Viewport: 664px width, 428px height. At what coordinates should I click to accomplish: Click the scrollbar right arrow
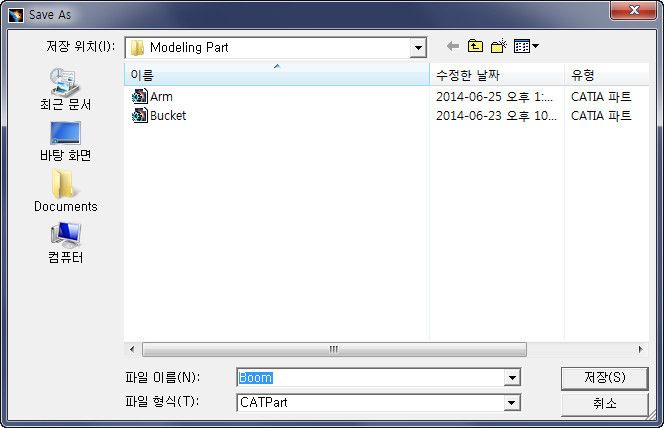(640, 349)
